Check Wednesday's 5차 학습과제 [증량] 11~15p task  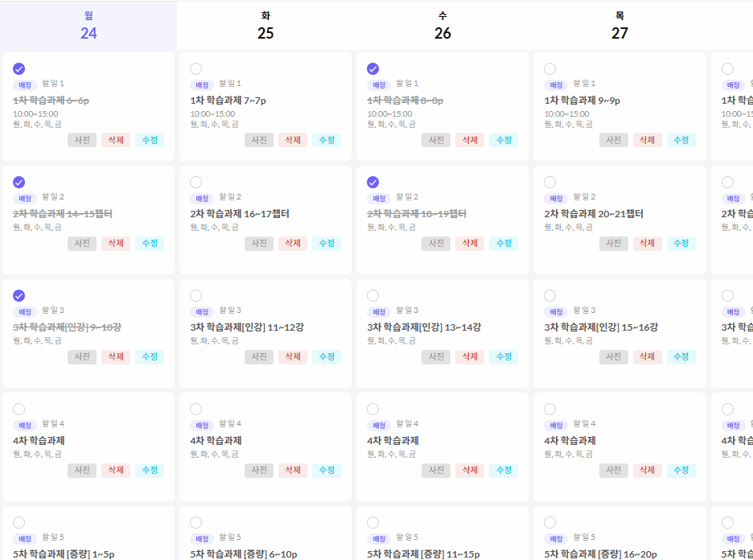373,522
